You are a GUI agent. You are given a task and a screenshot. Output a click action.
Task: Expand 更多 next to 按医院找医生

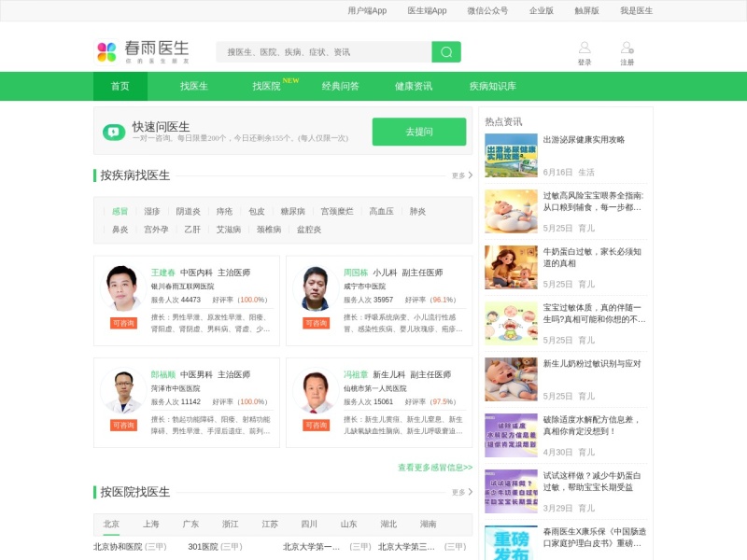pyautogui.click(x=462, y=492)
